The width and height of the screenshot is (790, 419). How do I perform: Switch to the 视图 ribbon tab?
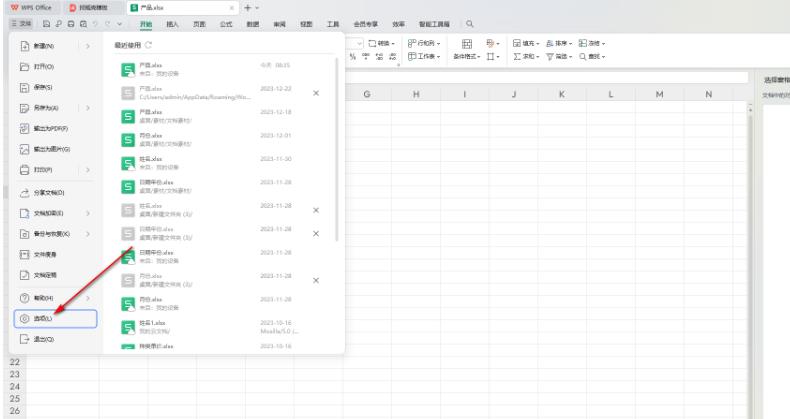pos(306,24)
